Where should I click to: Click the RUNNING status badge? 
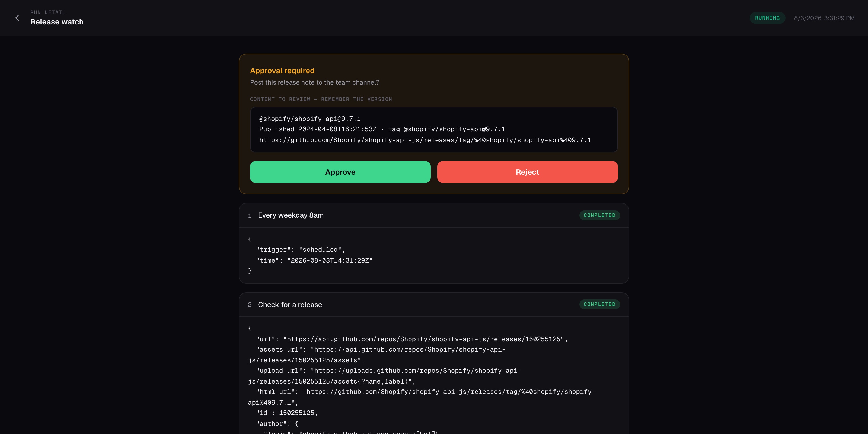(767, 18)
